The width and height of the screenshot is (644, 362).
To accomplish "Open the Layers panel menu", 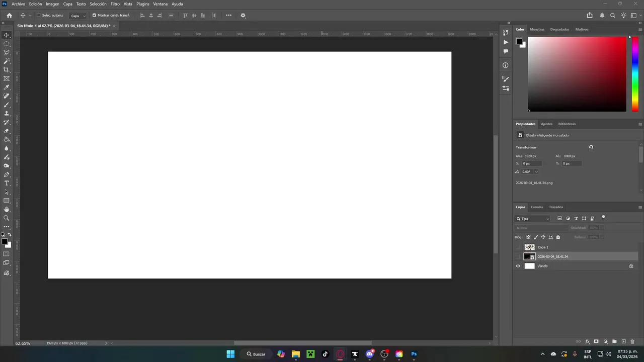I will (640, 207).
